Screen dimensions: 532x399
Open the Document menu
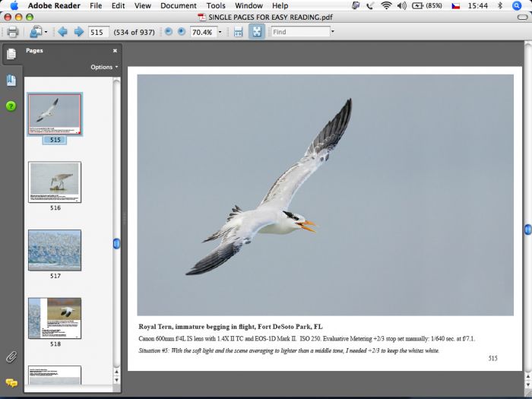(x=179, y=5)
